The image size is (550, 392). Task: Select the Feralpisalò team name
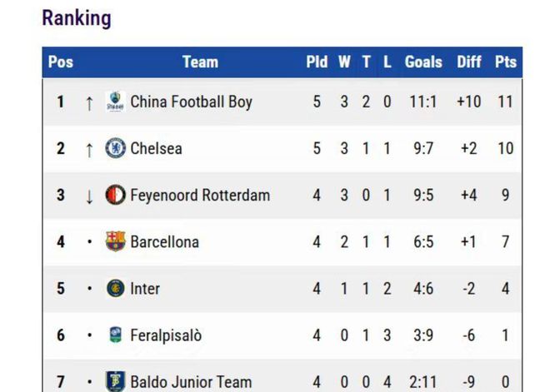pos(165,335)
